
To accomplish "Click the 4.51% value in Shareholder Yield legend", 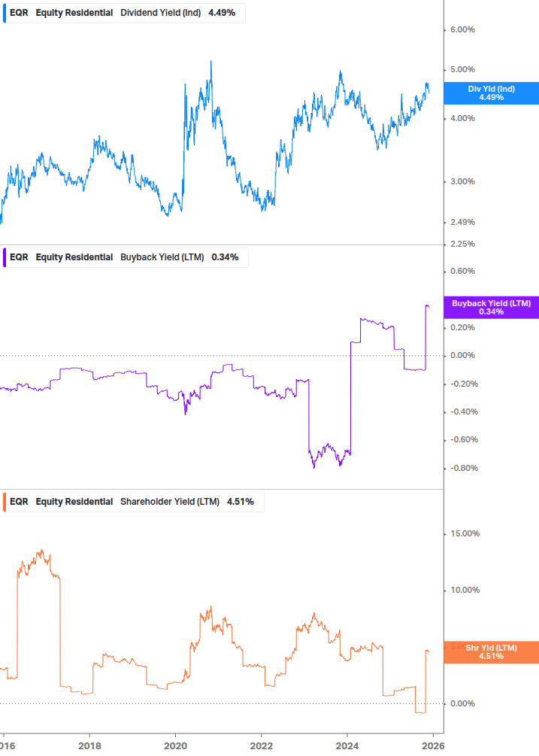I will pyautogui.click(x=241, y=502).
